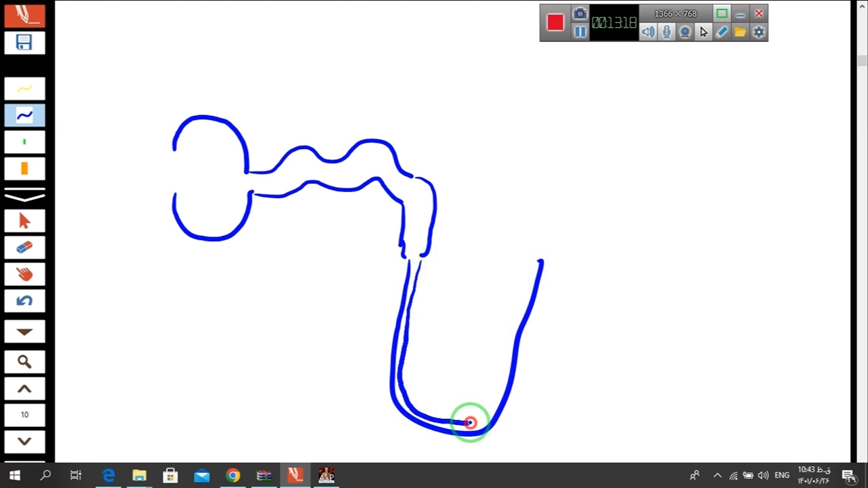Viewport: 868px width, 488px height.
Task: Save the drawing with floppy disk icon
Action: (24, 43)
